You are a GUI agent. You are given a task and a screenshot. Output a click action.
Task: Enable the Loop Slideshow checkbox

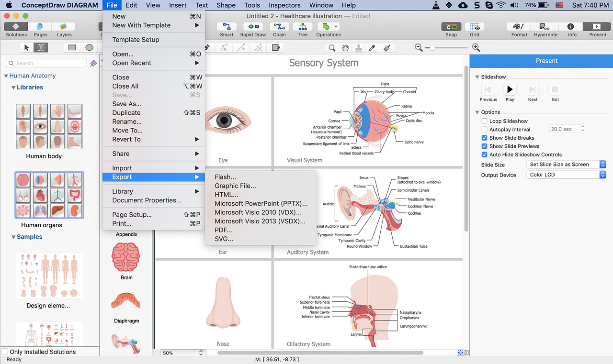pyautogui.click(x=485, y=121)
